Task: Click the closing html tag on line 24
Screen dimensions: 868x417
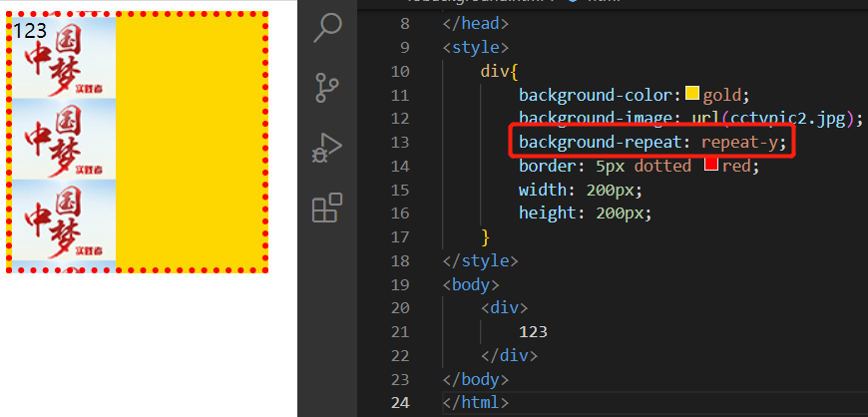Action: pos(476,403)
